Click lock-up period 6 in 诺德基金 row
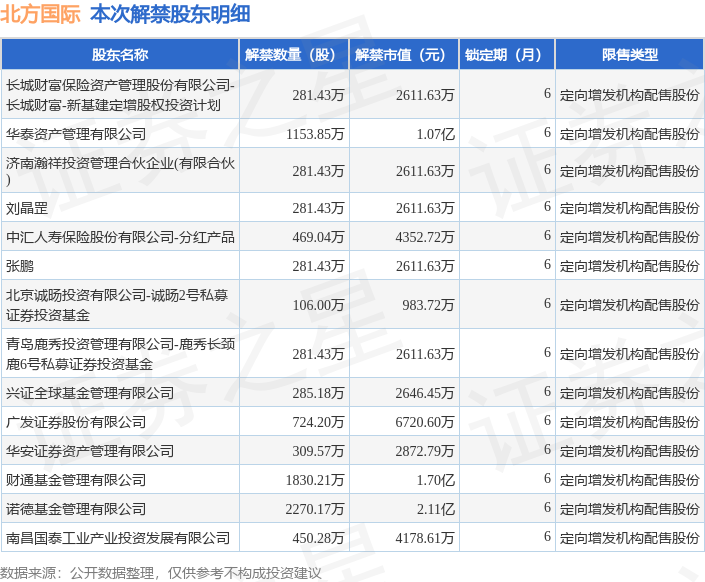This screenshot has width=705, height=582. (x=547, y=507)
